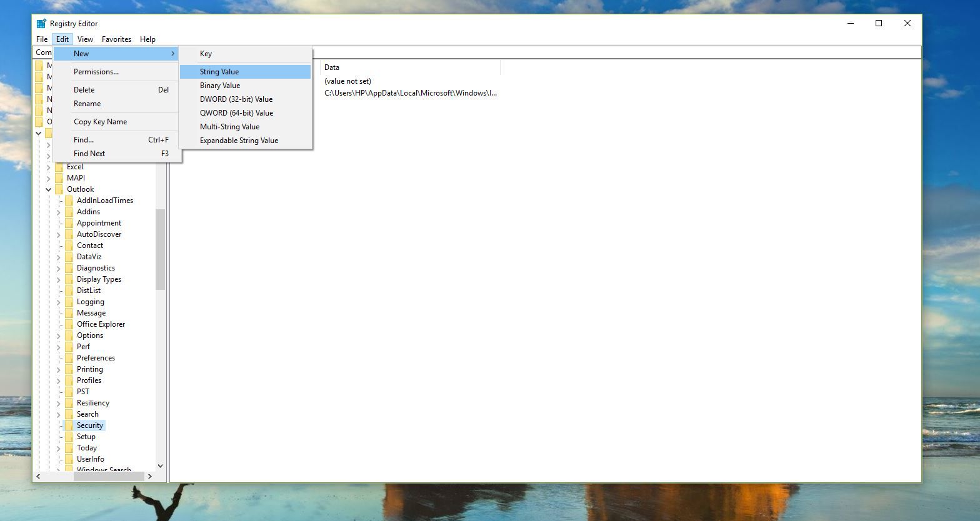Viewport: 980px width, 521px height.
Task: Expand the Excel key
Action: coord(48,167)
